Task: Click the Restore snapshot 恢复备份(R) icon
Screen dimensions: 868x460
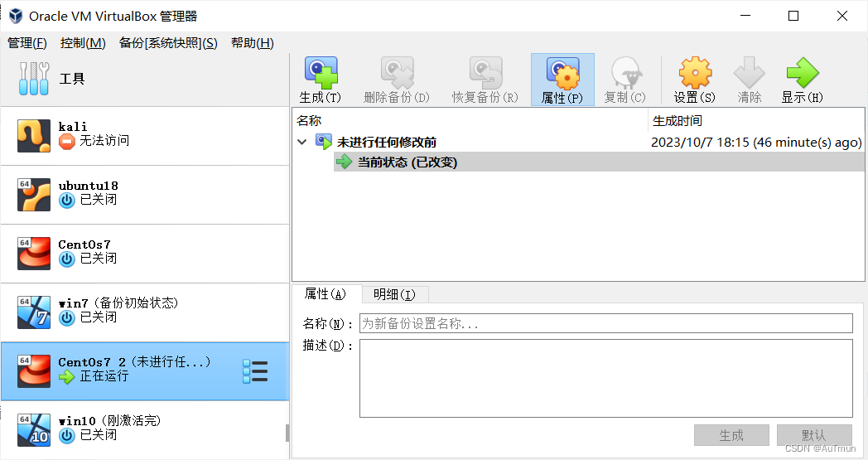Action: [x=485, y=73]
